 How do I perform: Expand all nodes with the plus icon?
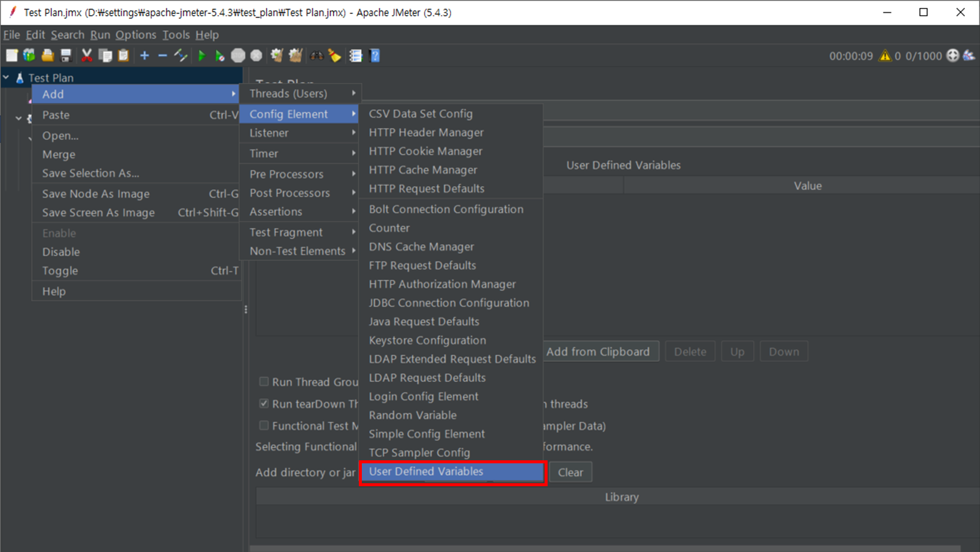(144, 56)
